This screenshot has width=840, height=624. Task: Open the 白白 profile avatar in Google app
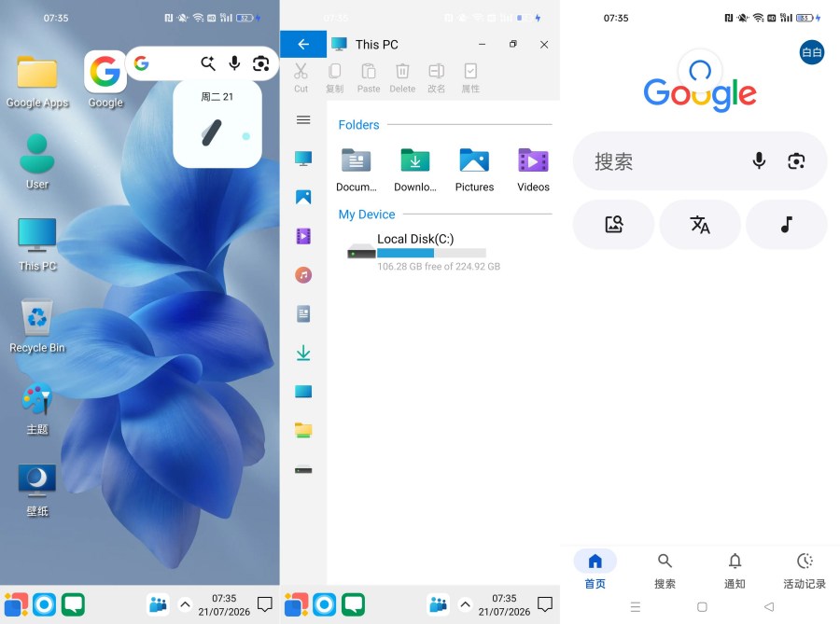tap(812, 52)
